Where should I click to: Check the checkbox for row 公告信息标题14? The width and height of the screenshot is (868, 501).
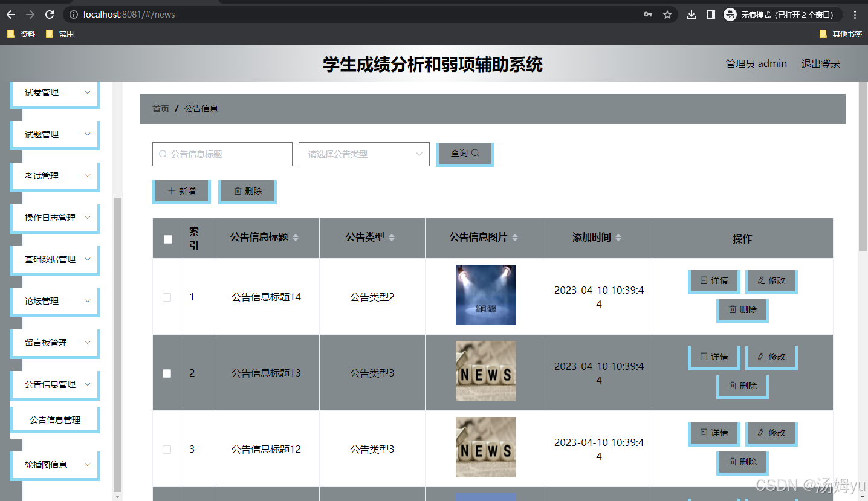coord(167,297)
